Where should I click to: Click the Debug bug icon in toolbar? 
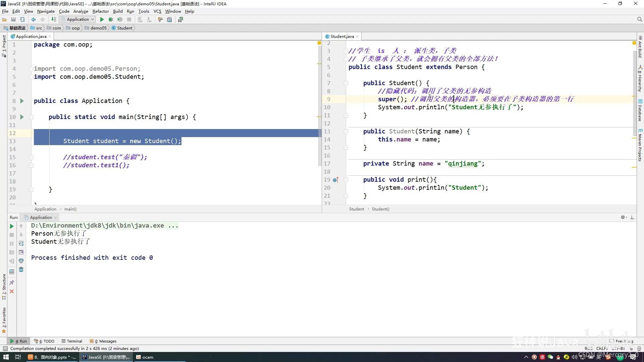pos(111,19)
